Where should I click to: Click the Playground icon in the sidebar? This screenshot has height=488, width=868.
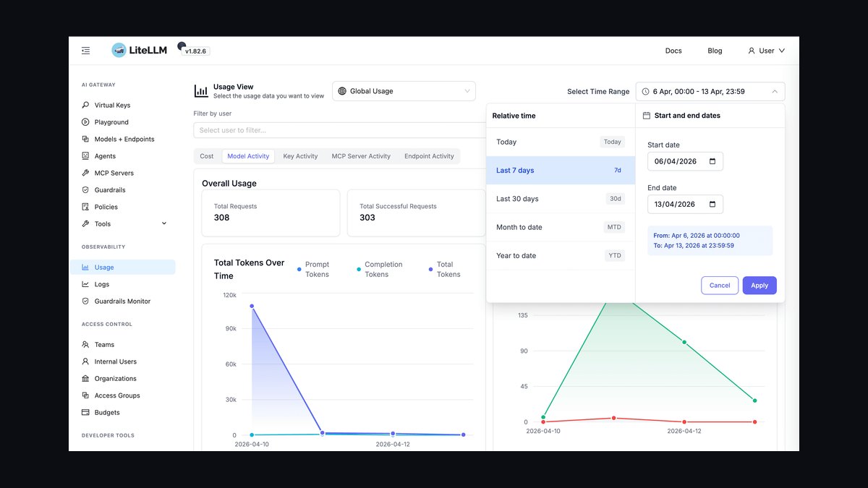[85, 122]
